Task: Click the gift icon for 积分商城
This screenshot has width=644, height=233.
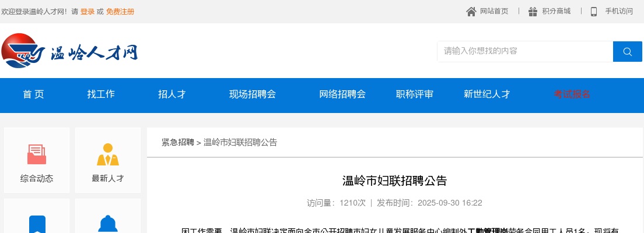Action: [533, 12]
